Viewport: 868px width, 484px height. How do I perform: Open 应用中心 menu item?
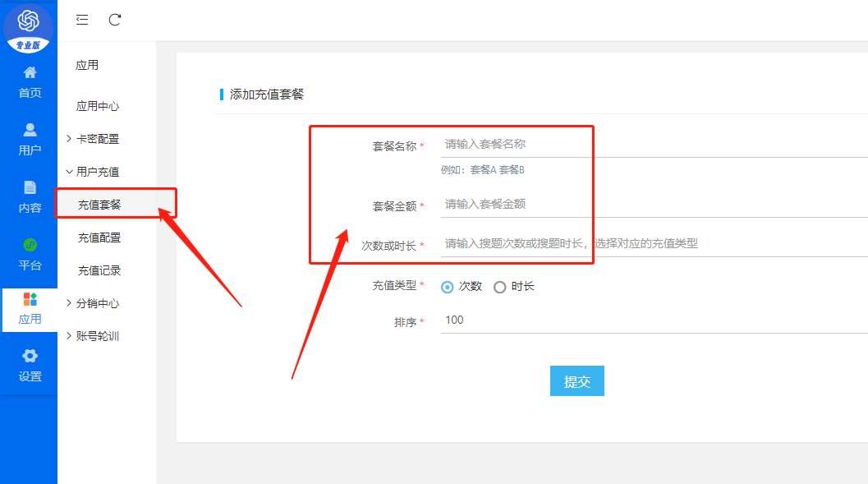point(98,106)
